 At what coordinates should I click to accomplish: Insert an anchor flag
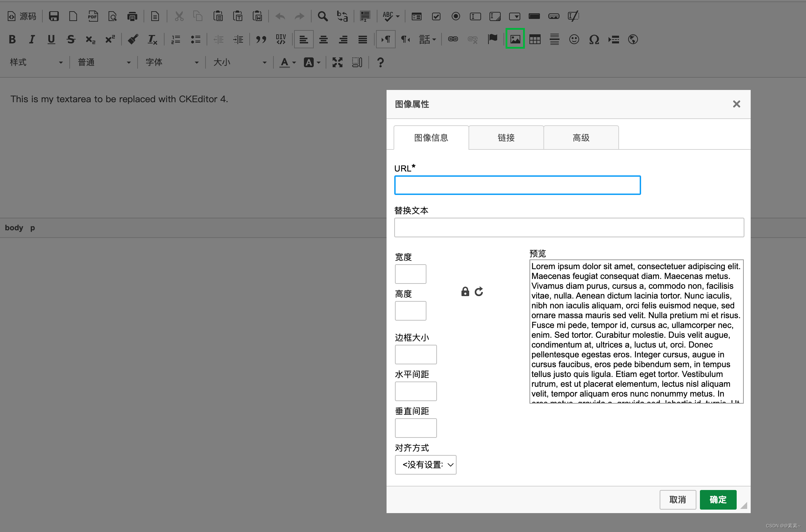493,39
